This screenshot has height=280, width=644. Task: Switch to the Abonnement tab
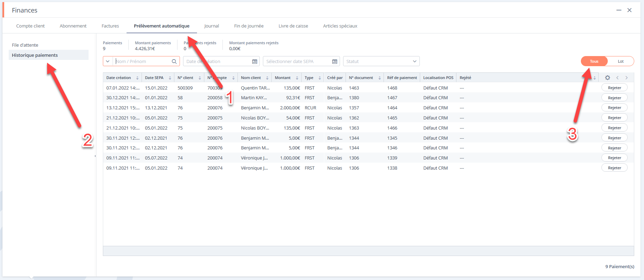(x=73, y=26)
